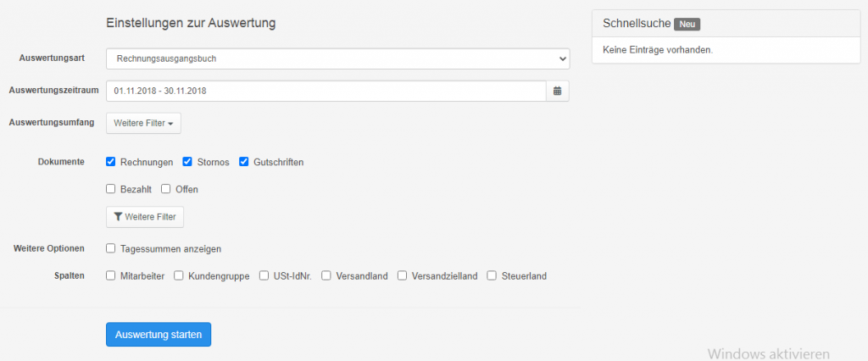Open the calendar date picker icon
Image resolution: width=868 pixels, height=361 pixels.
point(558,91)
